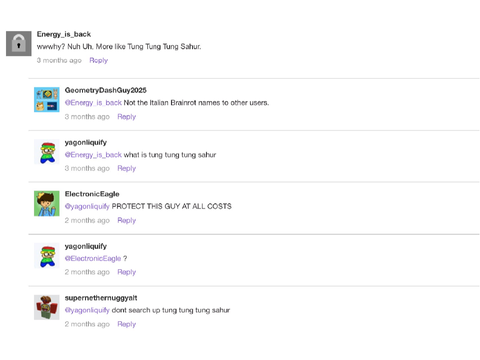The image size is (480, 360).
Task: Open supernethernuggyalt's avatar picture
Action: click(47, 307)
